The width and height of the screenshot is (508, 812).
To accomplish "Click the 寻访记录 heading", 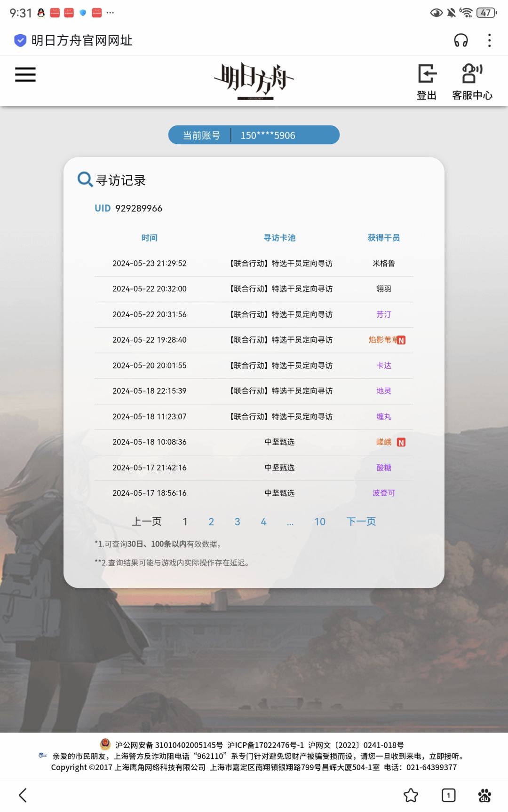I will click(121, 180).
